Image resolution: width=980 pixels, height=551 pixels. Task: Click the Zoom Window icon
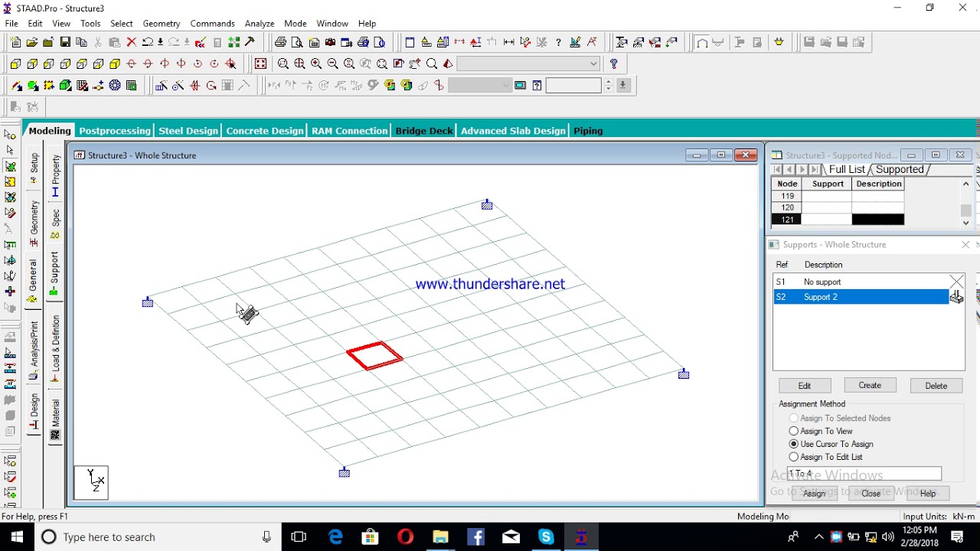pyautogui.click(x=283, y=64)
